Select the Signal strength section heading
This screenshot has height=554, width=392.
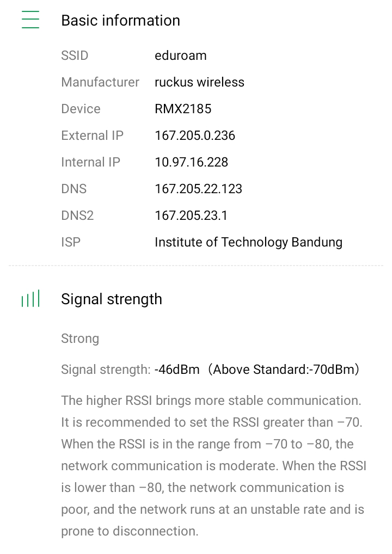[x=112, y=299]
